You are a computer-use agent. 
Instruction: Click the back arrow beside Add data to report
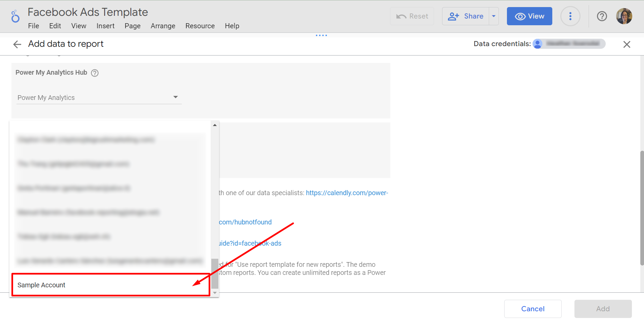pos(17,44)
